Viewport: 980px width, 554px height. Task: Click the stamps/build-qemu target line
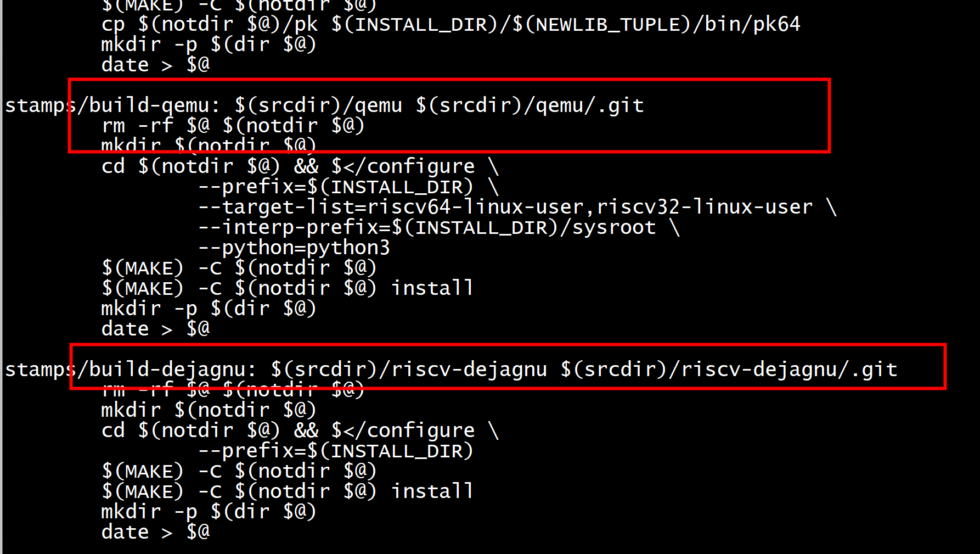coord(324,105)
